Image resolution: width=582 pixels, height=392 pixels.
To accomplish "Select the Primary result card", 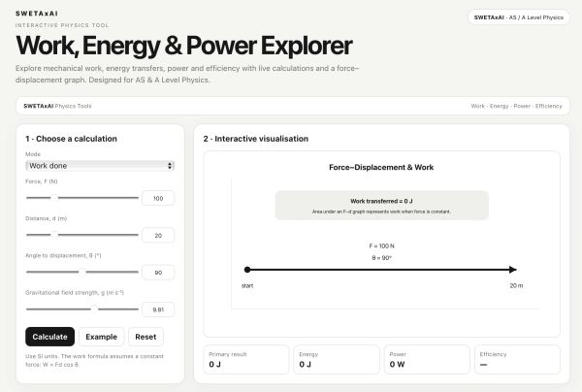I will pos(246,360).
